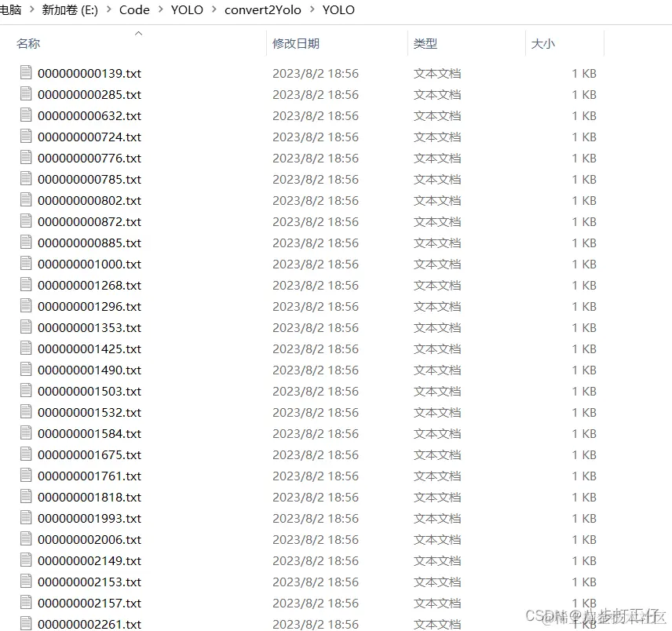Viewport: 672px width, 631px height.
Task: Click the icon of 000000002261.txt
Action: coord(26,623)
